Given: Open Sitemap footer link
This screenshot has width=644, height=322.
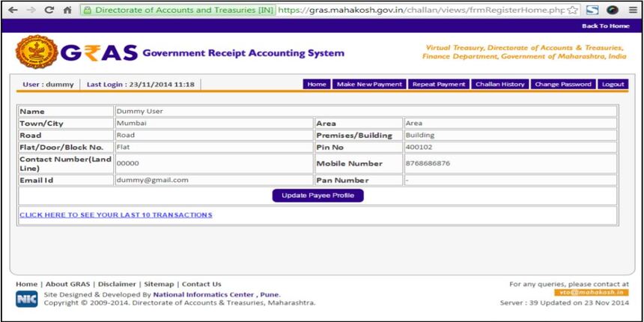Looking at the screenshot, I should pos(159,284).
